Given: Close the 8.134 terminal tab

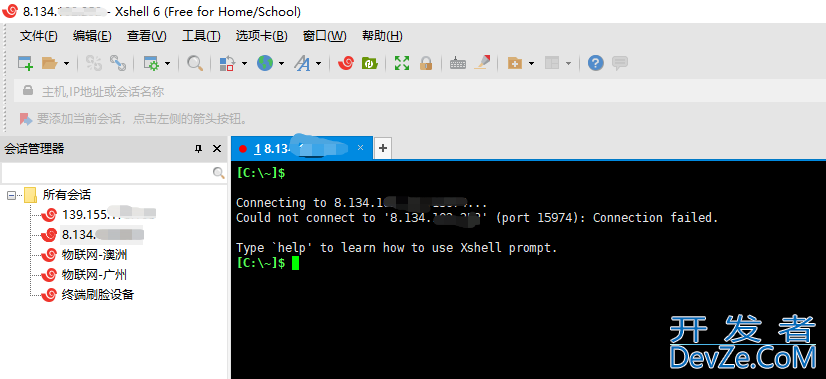Looking at the screenshot, I should 360,148.
